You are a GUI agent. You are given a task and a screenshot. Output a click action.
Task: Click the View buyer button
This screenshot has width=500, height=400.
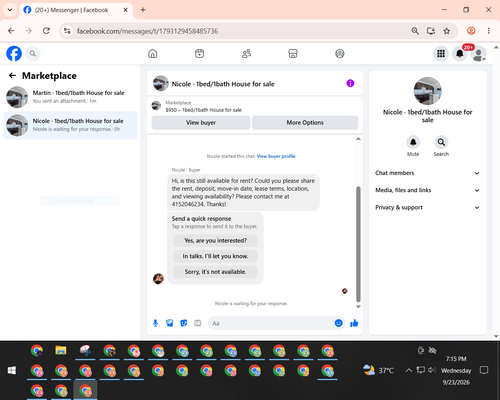[x=201, y=122]
